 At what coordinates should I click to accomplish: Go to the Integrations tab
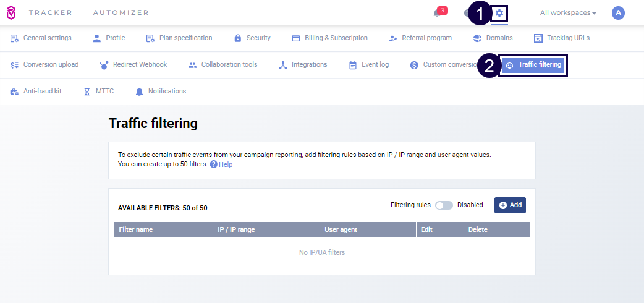pos(303,64)
